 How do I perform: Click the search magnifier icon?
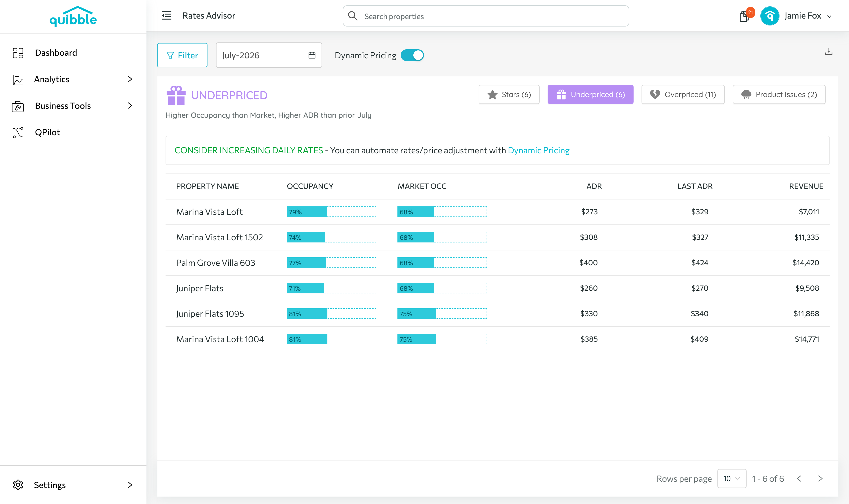353,16
